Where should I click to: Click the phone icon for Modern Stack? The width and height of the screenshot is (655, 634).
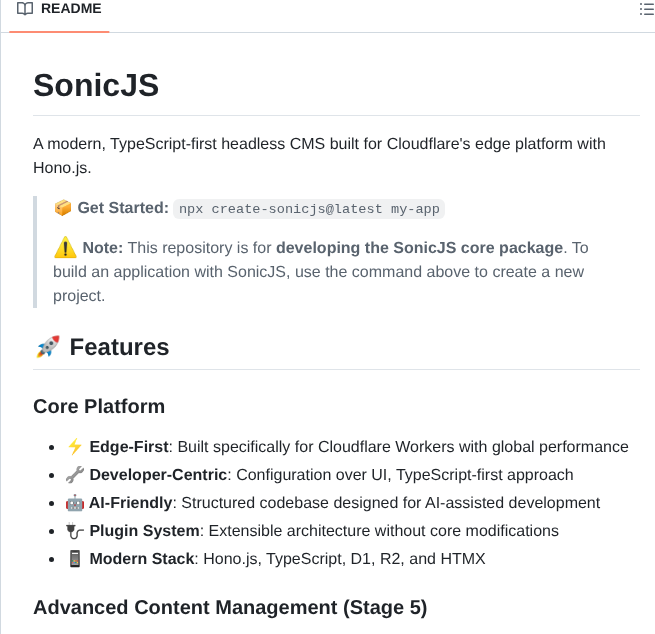coord(75,559)
